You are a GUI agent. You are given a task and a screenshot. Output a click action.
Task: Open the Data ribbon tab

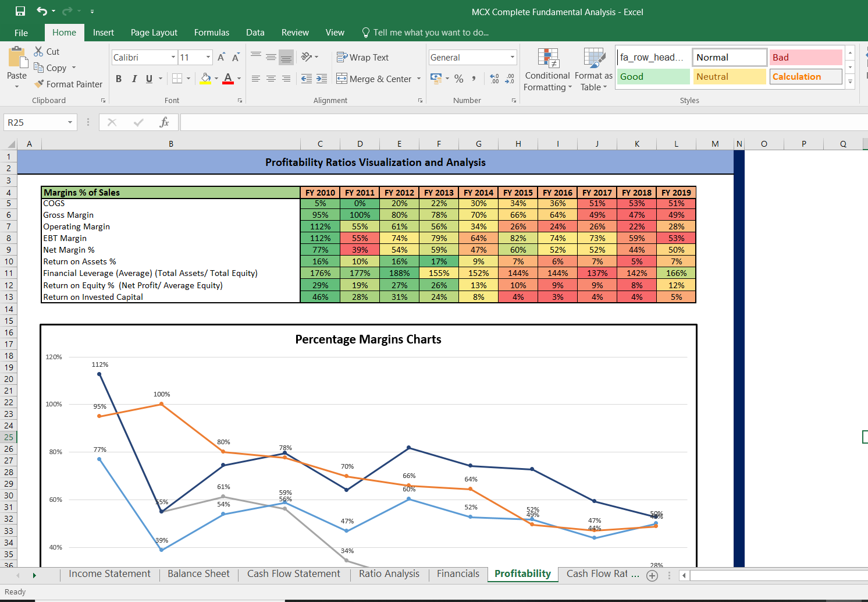pos(255,33)
